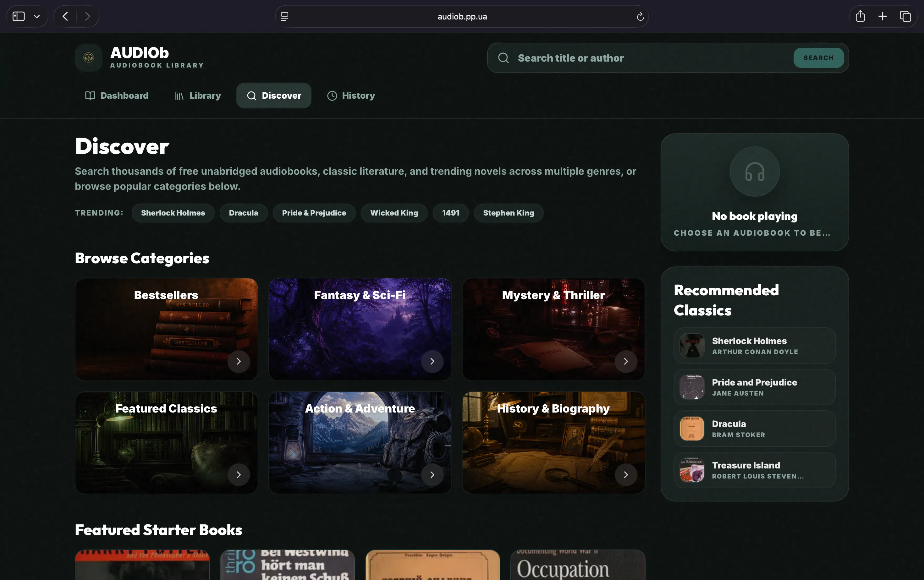
Task: Choose the Pride & Prejudice trending chip
Action: click(314, 213)
